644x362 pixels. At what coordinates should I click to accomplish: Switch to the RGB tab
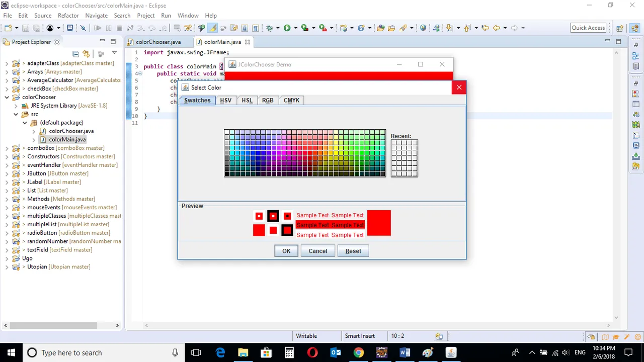pos(268,100)
